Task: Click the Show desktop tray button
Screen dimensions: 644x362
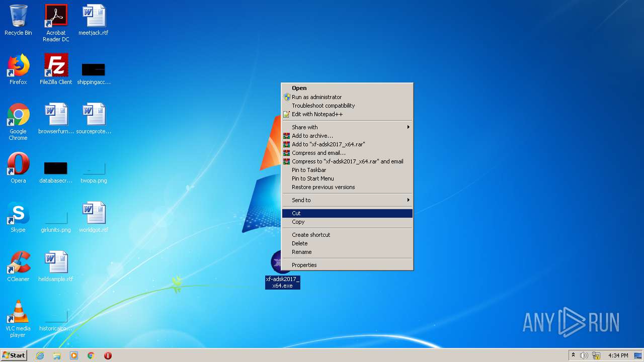Action: point(639,355)
